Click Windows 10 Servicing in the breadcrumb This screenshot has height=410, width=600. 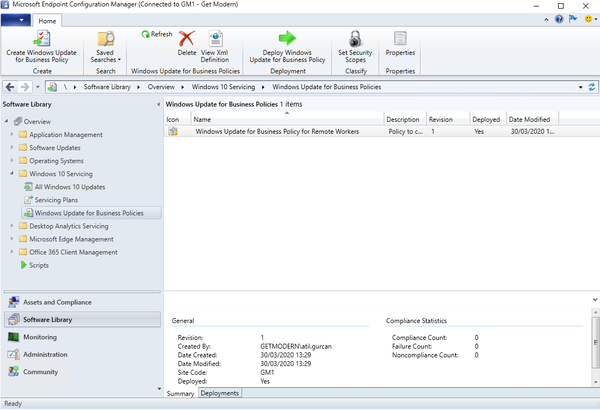pos(223,87)
